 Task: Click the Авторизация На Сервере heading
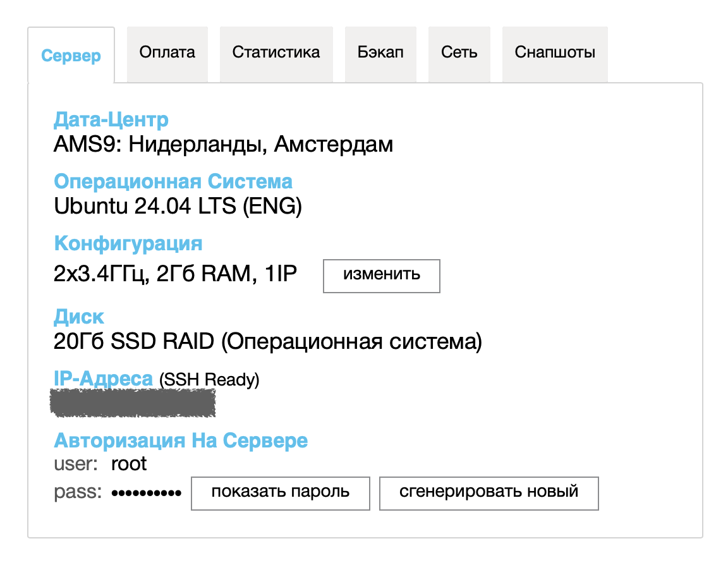[181, 440]
